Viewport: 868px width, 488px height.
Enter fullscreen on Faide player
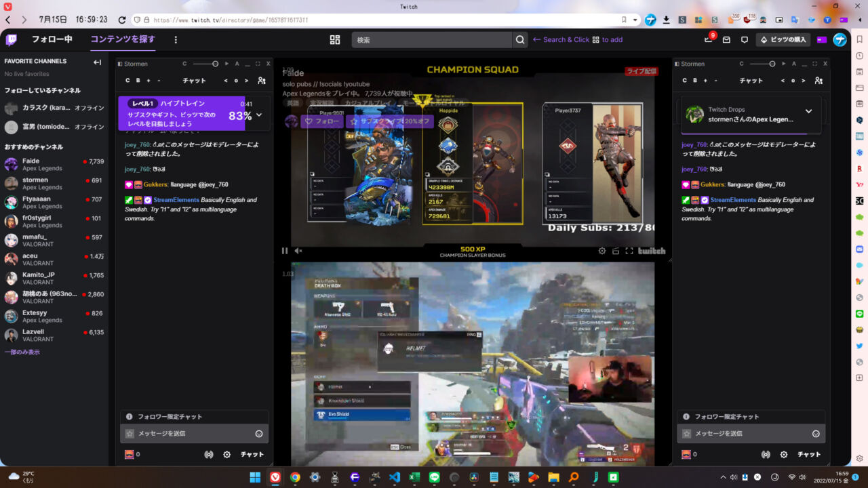629,251
